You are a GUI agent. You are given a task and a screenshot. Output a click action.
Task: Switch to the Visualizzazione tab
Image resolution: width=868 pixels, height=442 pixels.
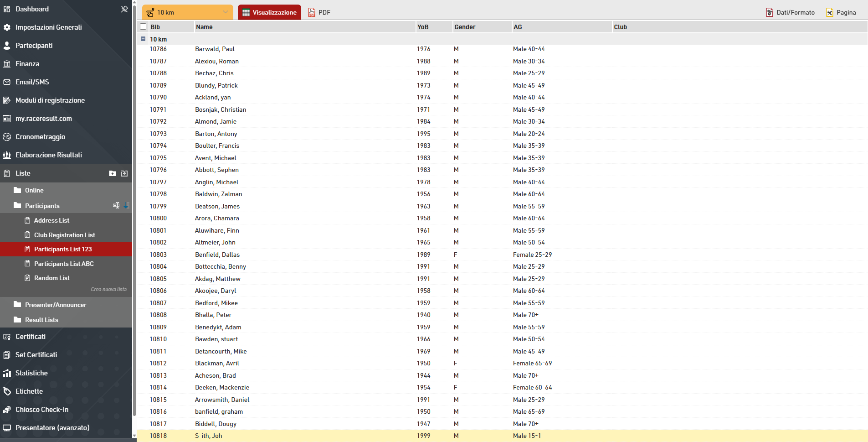coord(269,12)
